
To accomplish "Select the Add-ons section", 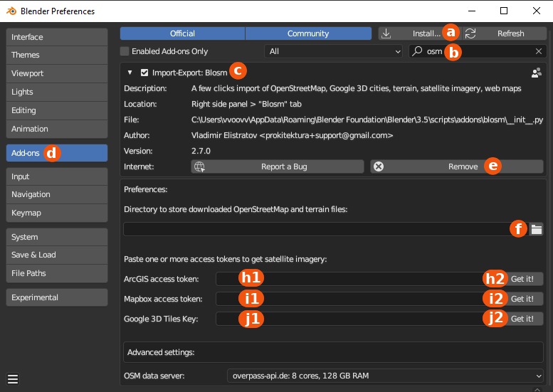I will pyautogui.click(x=57, y=153).
